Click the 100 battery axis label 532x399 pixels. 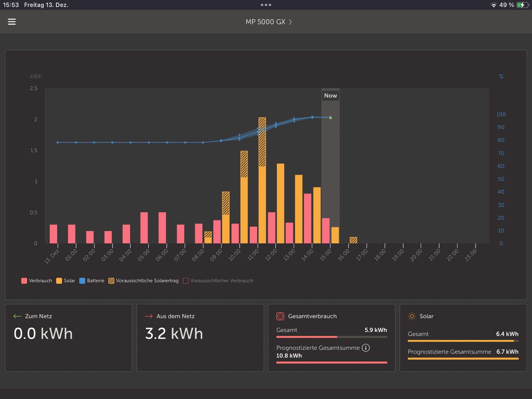(501, 114)
